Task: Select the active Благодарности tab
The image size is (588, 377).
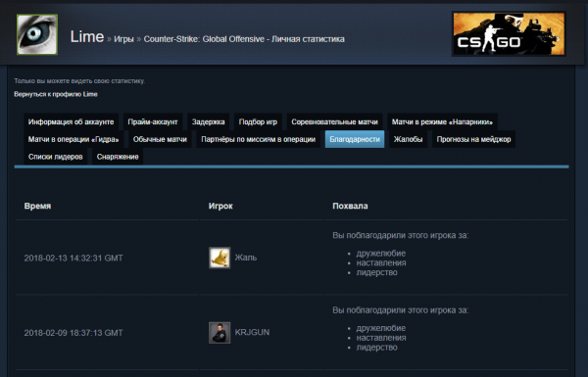Action: (x=355, y=139)
